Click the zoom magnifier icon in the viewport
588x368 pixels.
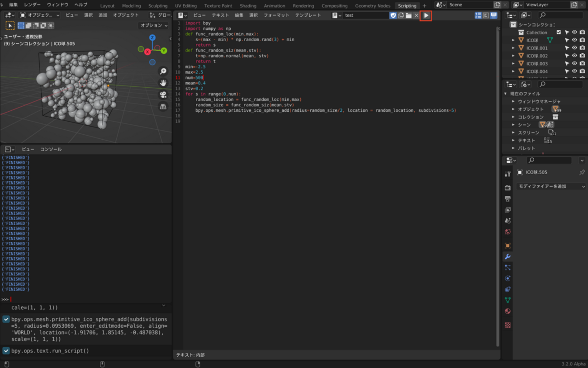coord(163,71)
